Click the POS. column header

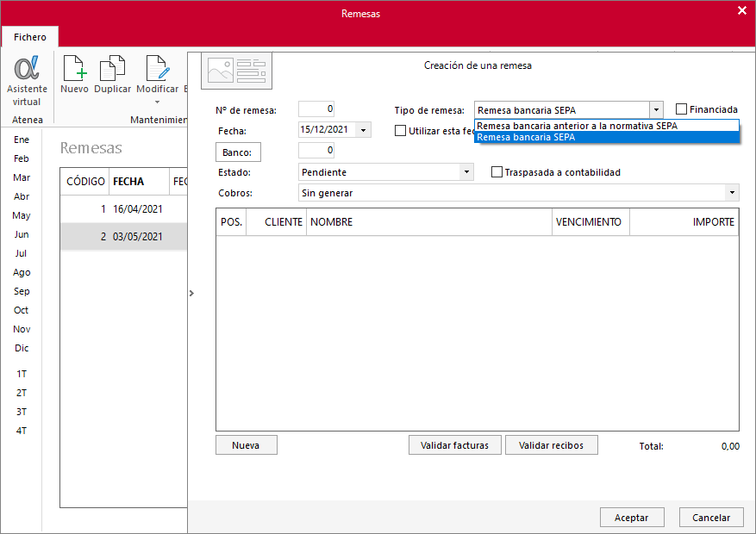[231, 222]
